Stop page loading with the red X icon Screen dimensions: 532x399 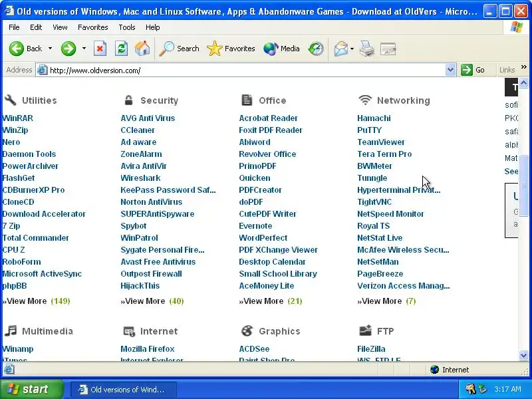(100, 49)
